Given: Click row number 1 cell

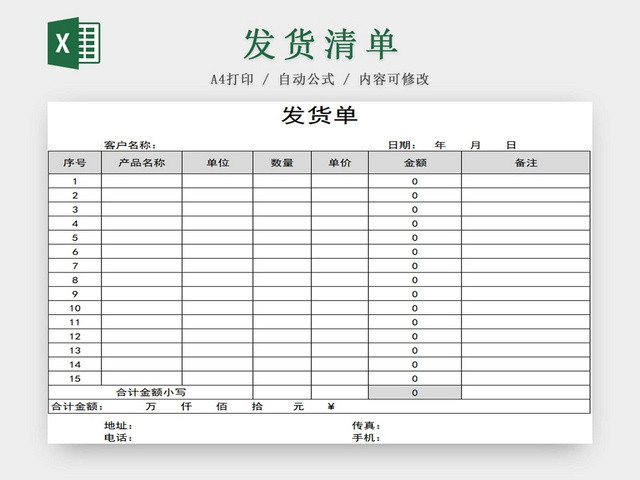Looking at the screenshot, I should 75,181.
